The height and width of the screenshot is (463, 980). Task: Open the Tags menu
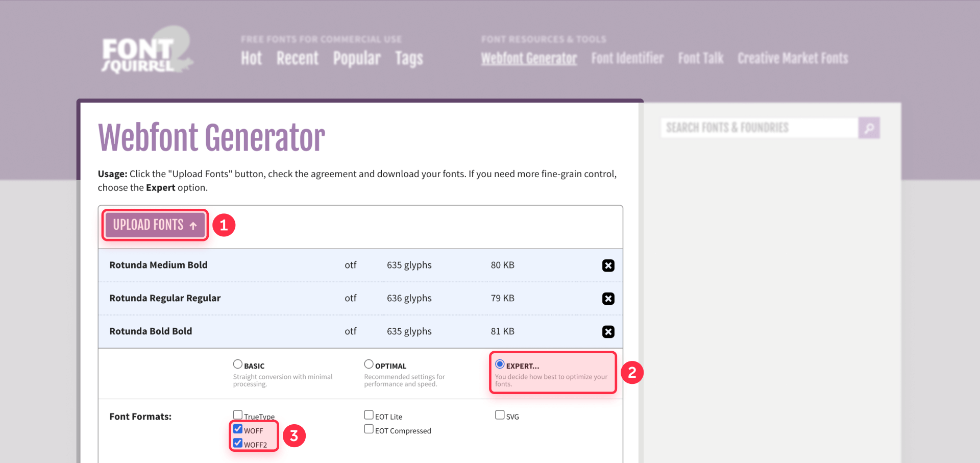tap(409, 58)
